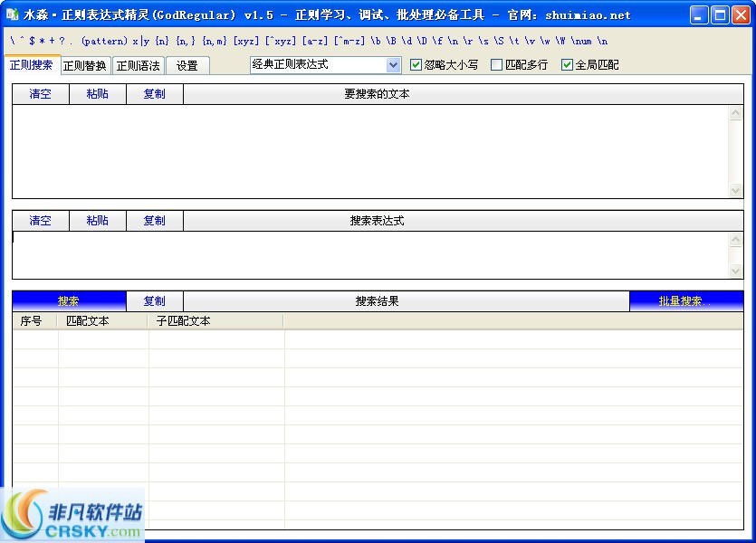This screenshot has height=543, width=756.
Task: Insert the + quantifier token
Action: click(x=53, y=41)
